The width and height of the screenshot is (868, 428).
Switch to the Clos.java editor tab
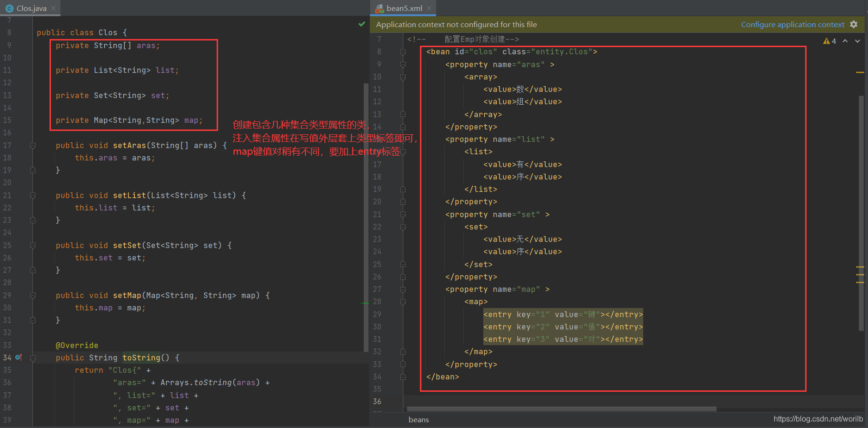pyautogui.click(x=31, y=8)
